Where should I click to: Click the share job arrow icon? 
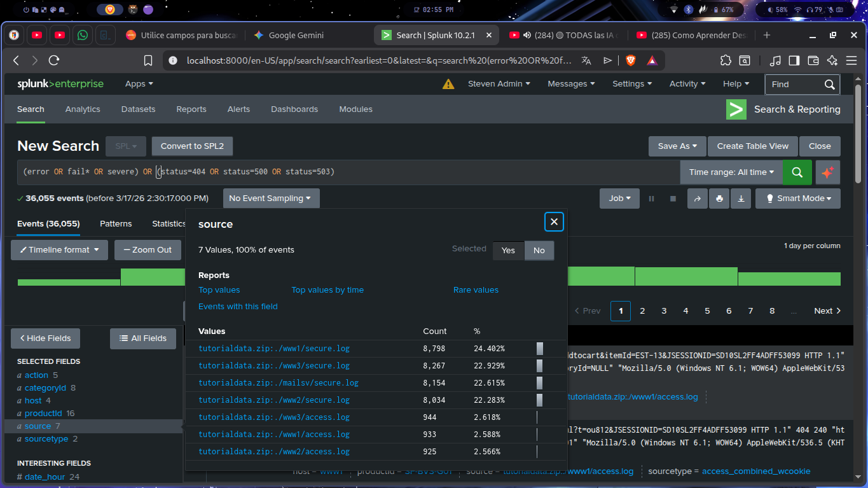click(697, 199)
